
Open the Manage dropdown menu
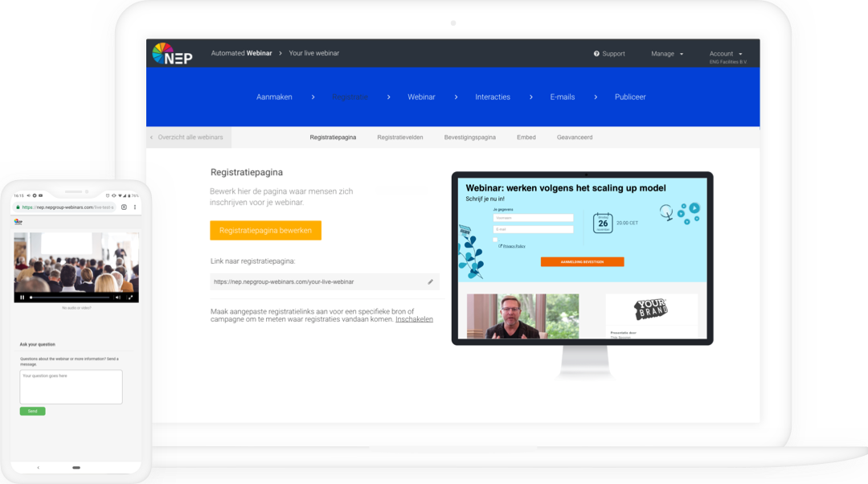(667, 54)
